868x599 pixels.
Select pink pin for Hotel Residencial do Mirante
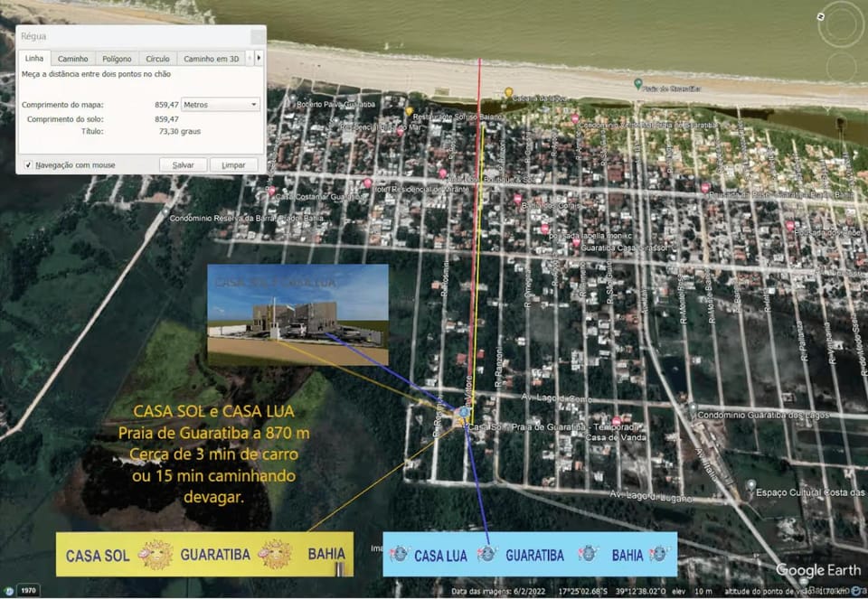[x=367, y=183]
